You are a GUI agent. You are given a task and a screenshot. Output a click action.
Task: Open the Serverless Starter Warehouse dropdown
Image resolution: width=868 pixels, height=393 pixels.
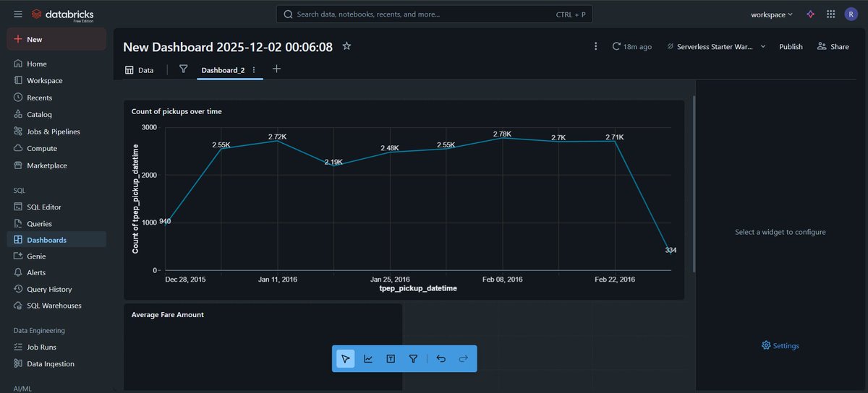click(716, 46)
